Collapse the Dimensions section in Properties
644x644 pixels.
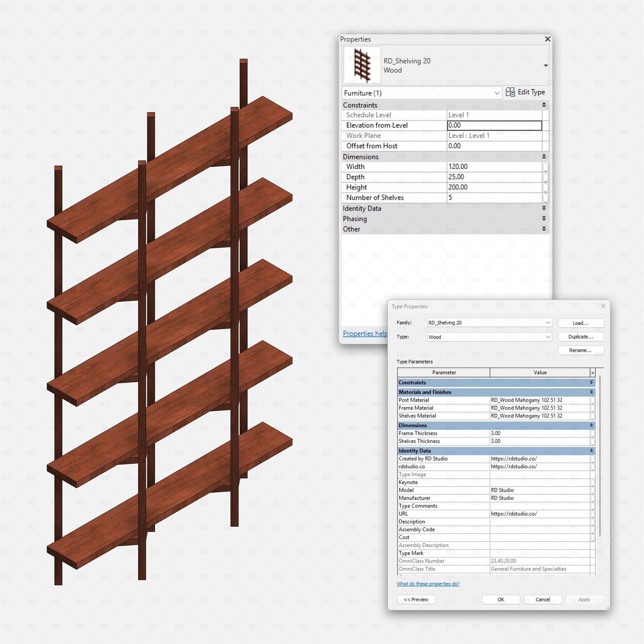coord(544,157)
